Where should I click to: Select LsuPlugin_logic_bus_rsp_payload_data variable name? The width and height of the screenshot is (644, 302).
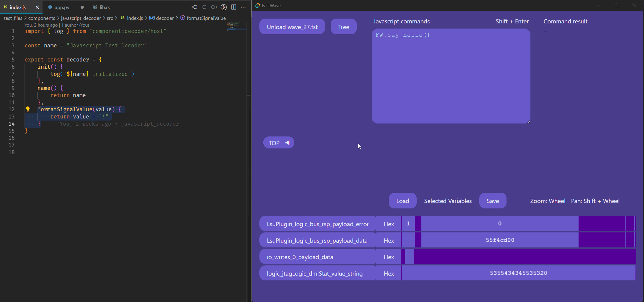pos(318,240)
